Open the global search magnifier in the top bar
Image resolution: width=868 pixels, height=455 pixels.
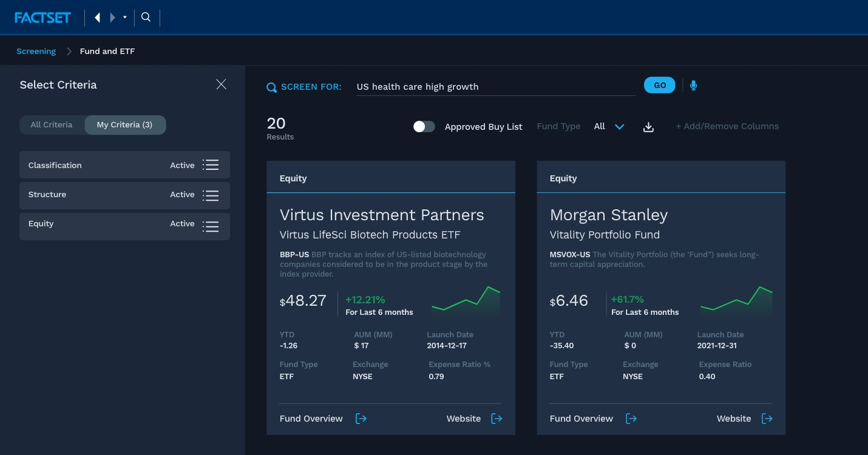pyautogui.click(x=146, y=17)
